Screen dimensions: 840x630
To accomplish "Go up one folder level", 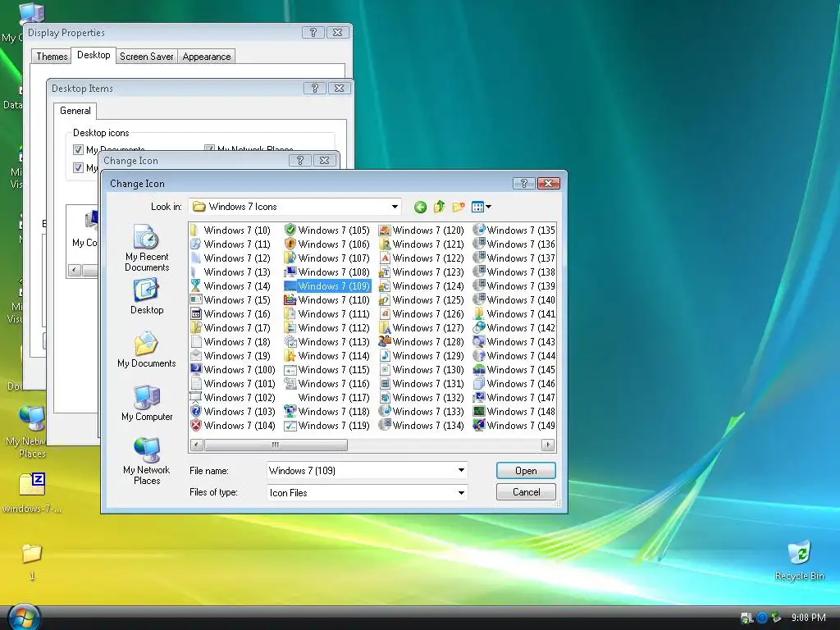I will pyautogui.click(x=440, y=207).
